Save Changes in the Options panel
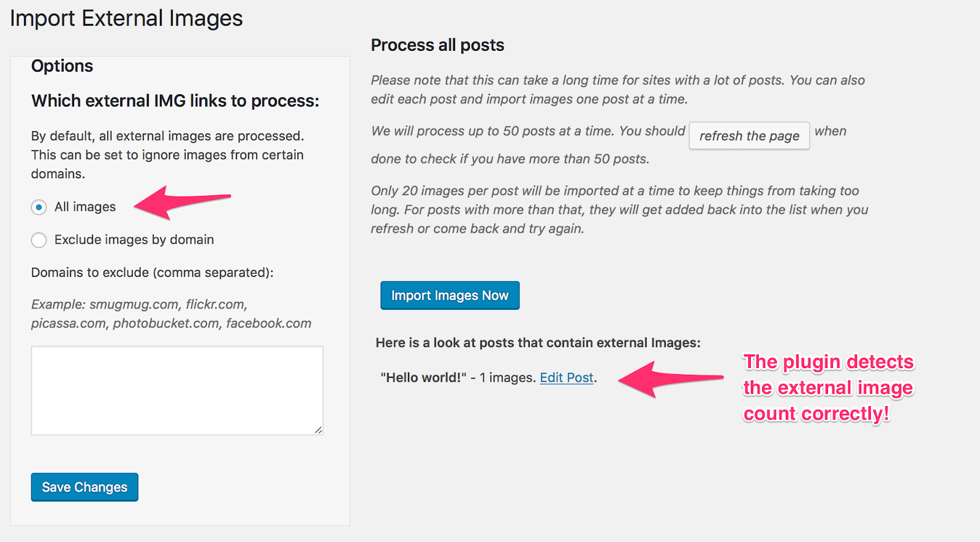Screen dimensions: 980x542 85,487
